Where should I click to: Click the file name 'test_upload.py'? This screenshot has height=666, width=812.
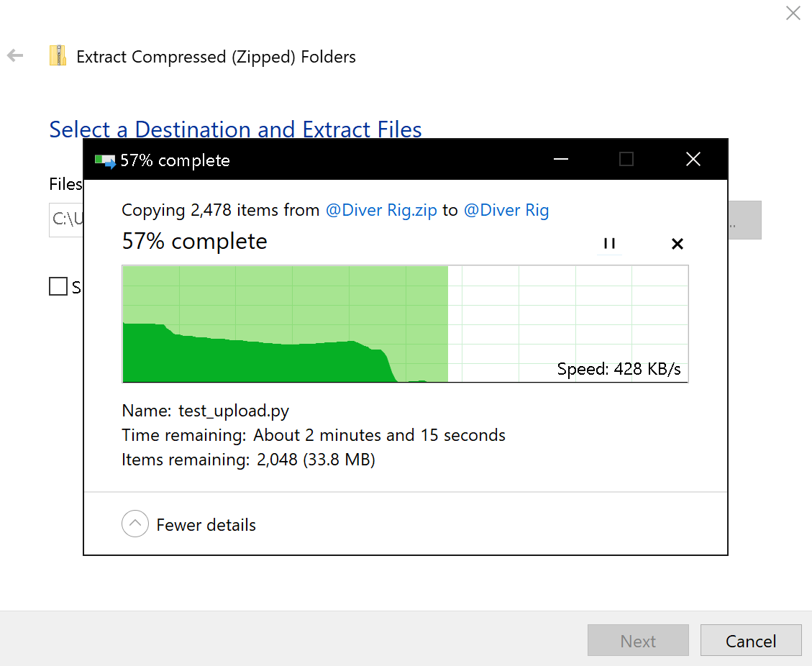234,411
